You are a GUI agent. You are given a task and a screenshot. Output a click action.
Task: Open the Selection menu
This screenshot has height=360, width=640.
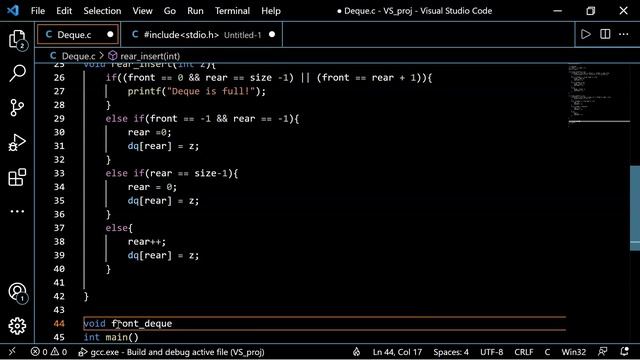[102, 11]
